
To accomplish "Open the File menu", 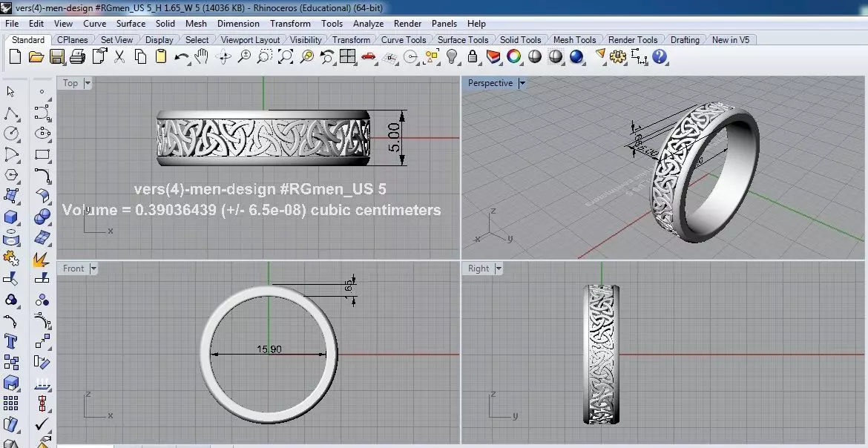I will click(x=12, y=23).
